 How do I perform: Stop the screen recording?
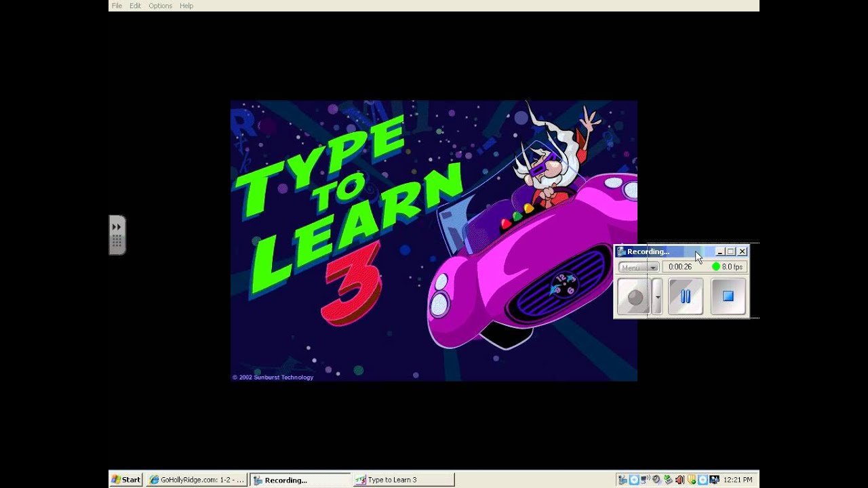[728, 296]
